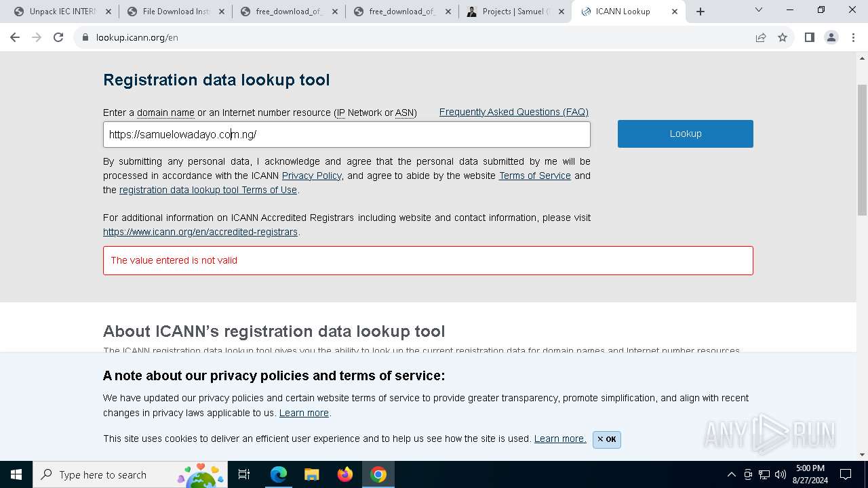Viewport: 868px width, 488px height.
Task: Click Learn more about cookies
Action: click(x=560, y=439)
